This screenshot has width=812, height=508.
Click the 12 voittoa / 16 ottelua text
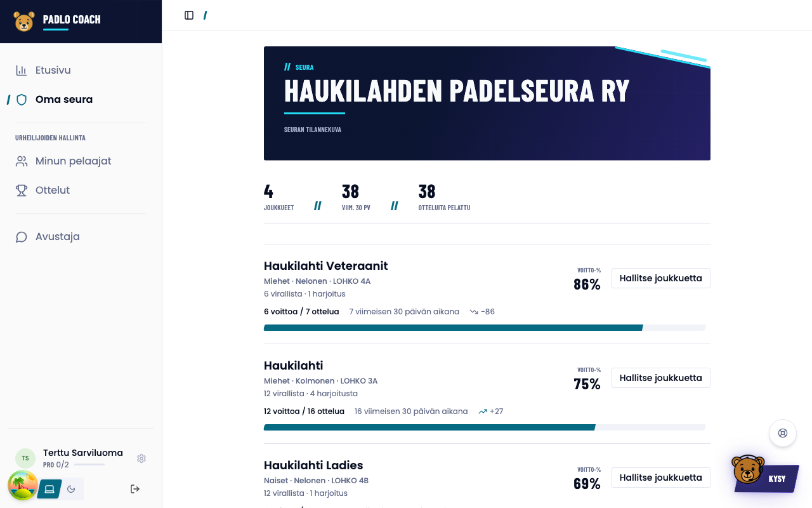tap(304, 411)
